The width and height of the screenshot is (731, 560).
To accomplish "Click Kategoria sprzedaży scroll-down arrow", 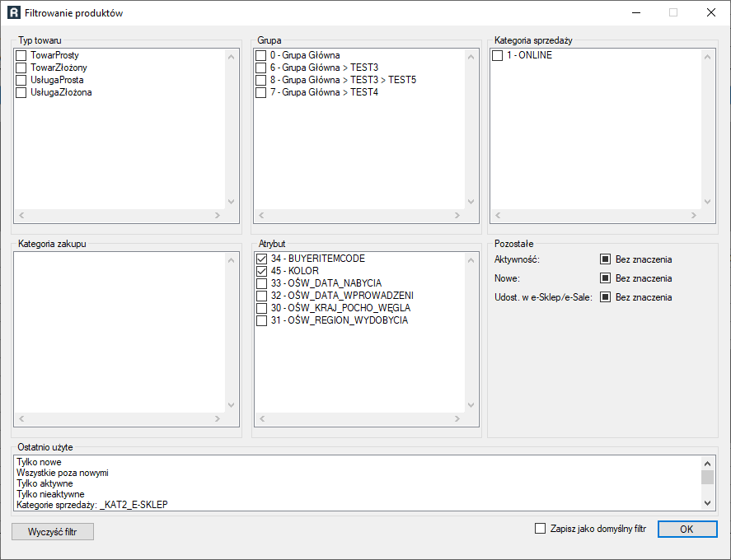I will coord(708,202).
